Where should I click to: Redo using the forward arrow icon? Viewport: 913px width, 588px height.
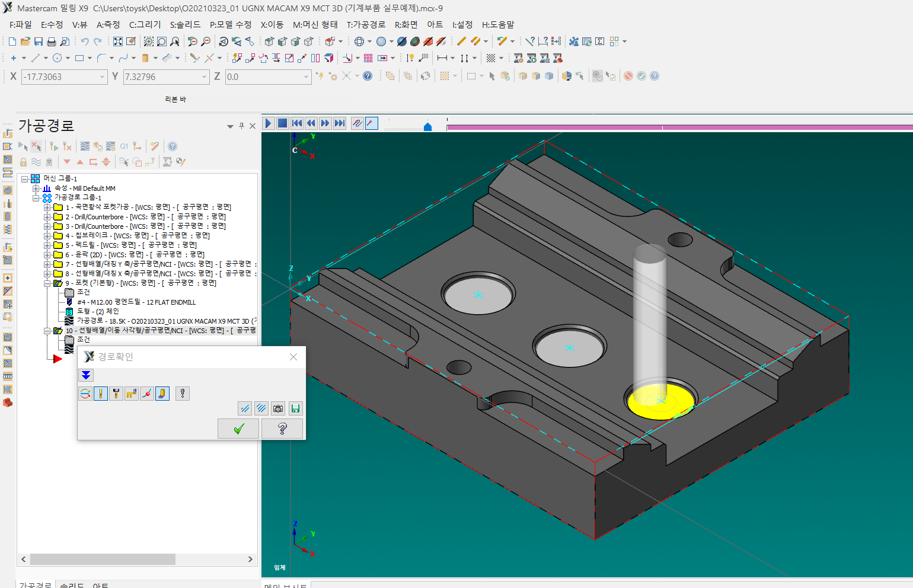[x=98, y=41]
